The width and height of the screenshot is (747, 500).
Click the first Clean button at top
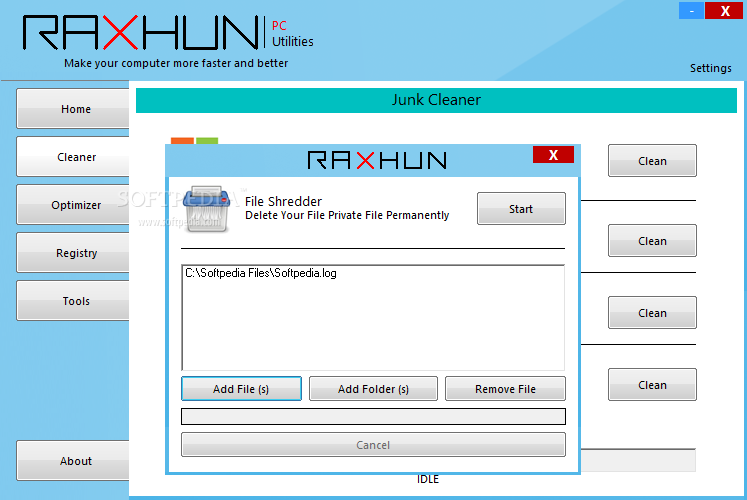point(652,160)
